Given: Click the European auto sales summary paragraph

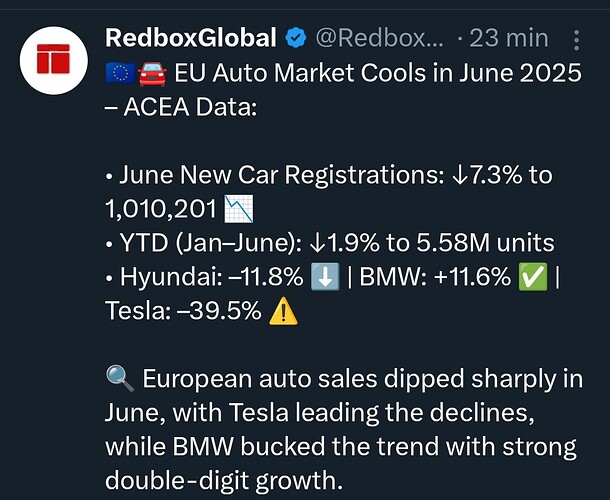Looking at the screenshot, I should (344, 430).
